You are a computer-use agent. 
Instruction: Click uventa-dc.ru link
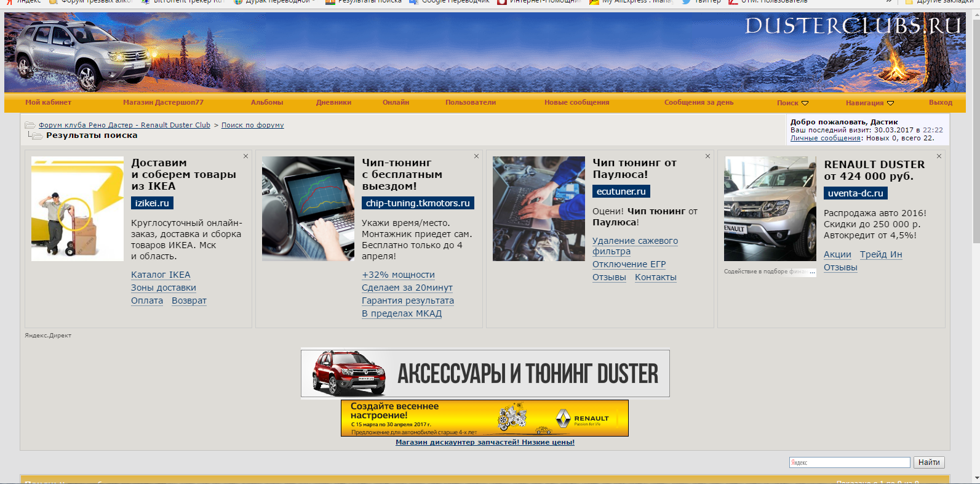856,193
